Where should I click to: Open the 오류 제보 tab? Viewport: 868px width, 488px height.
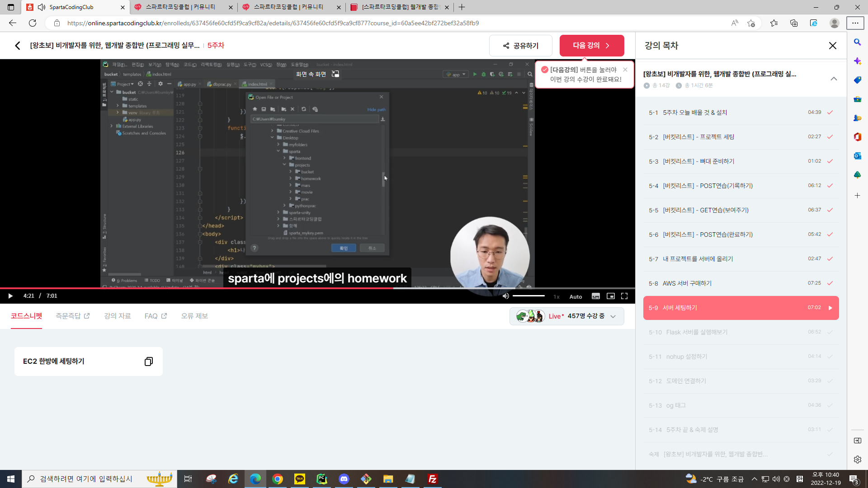(x=194, y=316)
